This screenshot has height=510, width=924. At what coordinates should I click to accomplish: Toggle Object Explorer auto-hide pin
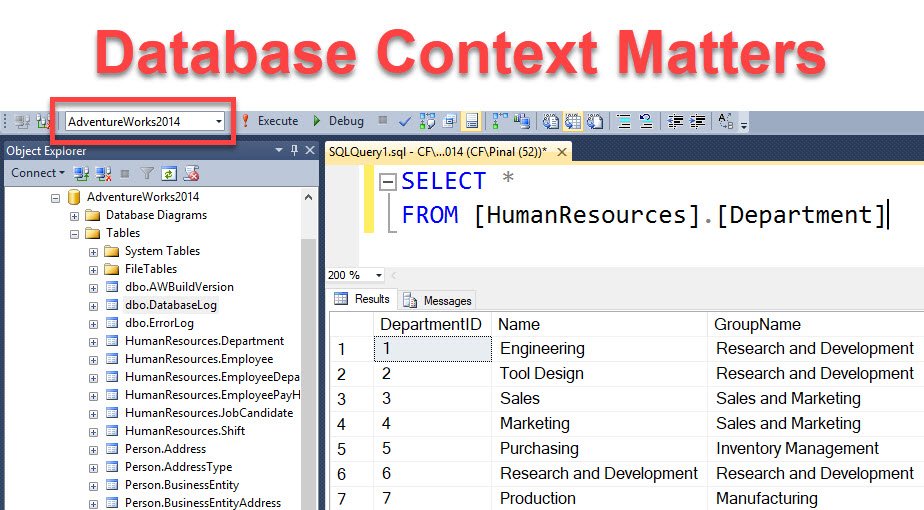[294, 150]
